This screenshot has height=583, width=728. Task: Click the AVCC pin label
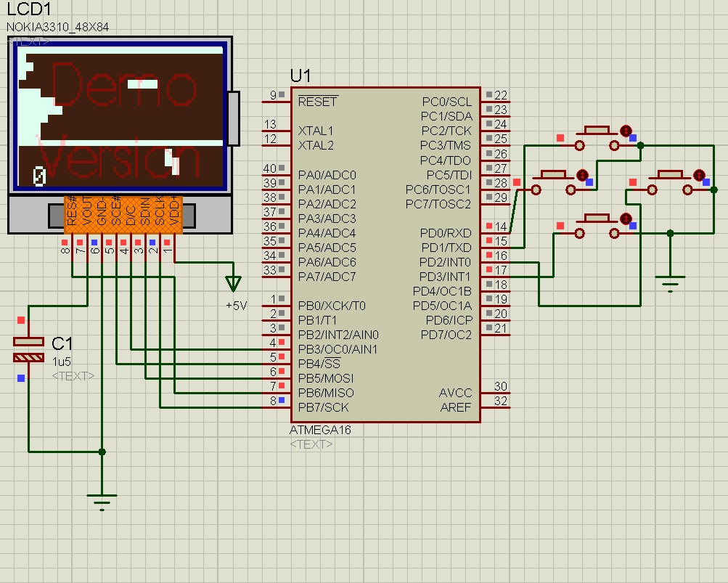click(456, 393)
